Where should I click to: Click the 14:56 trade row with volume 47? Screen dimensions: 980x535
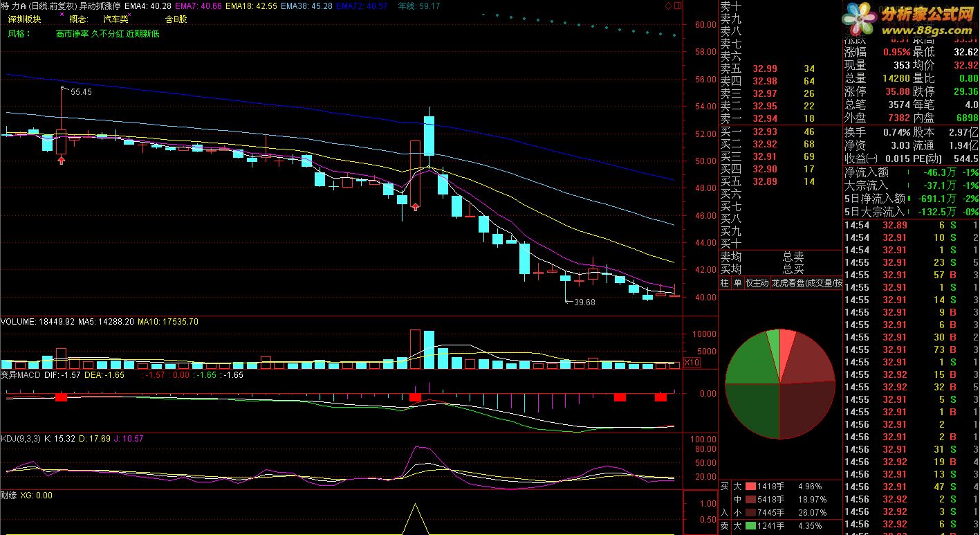tap(912, 487)
